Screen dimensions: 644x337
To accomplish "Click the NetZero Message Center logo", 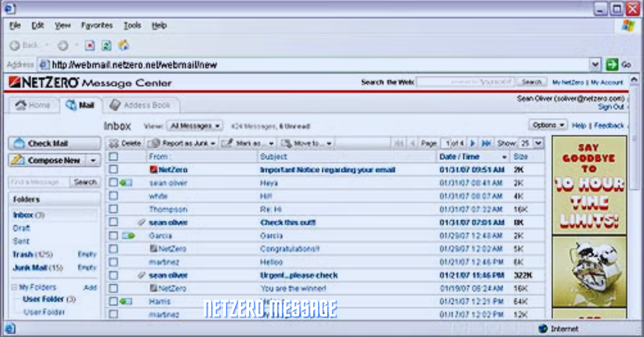I will pos(91,83).
